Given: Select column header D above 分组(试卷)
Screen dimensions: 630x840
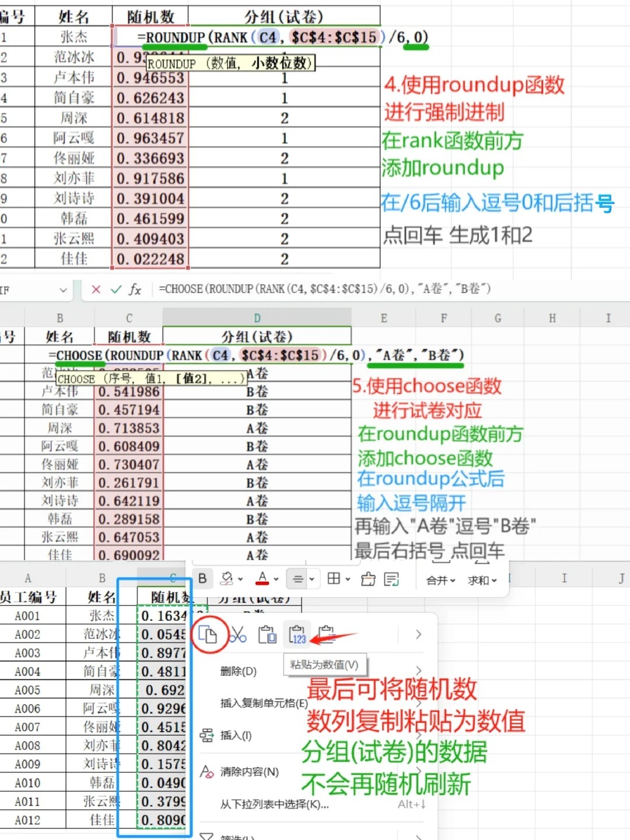Looking at the screenshot, I should click(257, 318).
